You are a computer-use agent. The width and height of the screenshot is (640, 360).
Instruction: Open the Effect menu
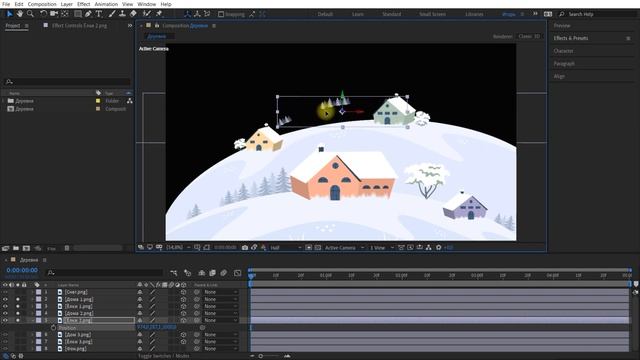pyautogui.click(x=84, y=4)
